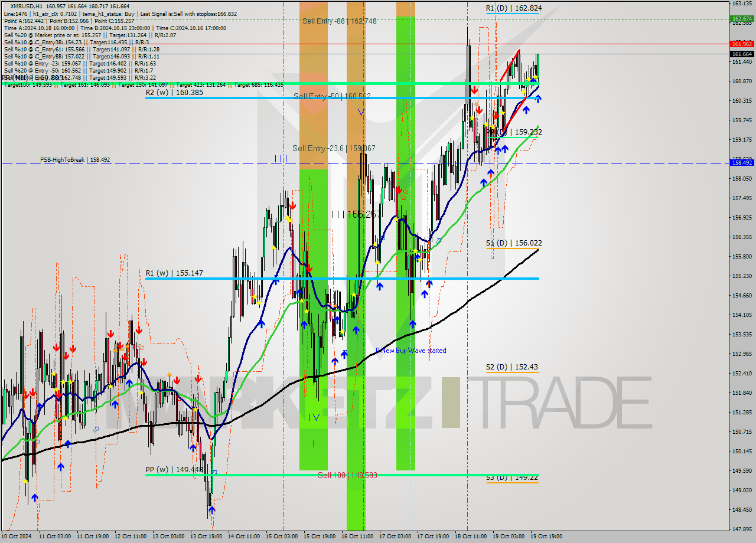Click the 'Time A:2024.10.18 16:00:00' line
Image resolution: width=756 pixels, height=543 pixels.
pos(115,28)
